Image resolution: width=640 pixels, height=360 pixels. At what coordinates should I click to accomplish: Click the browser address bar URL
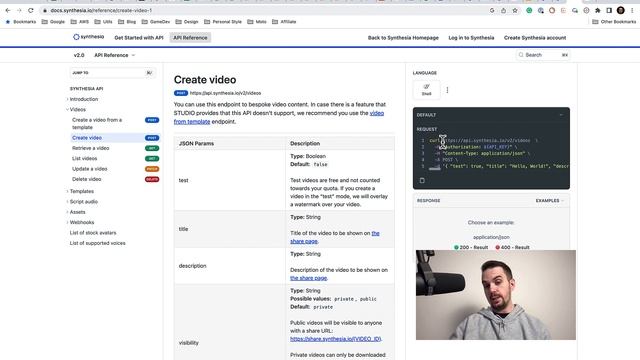click(101, 10)
